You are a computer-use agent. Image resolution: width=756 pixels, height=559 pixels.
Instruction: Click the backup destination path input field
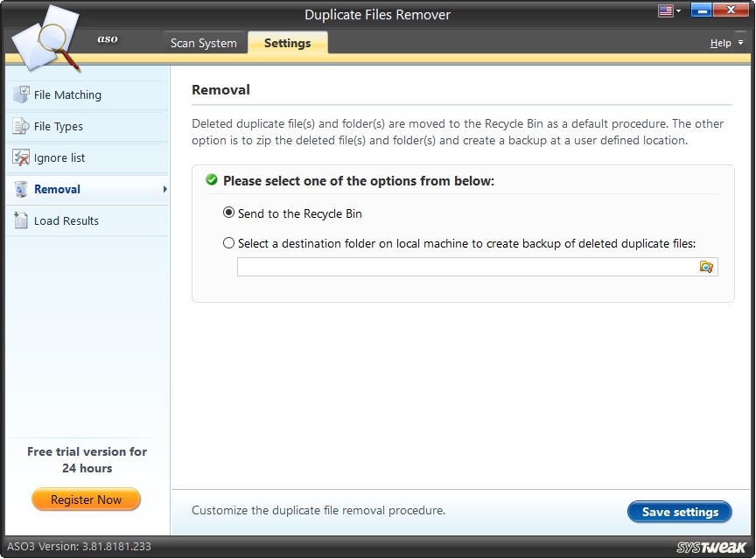pos(464,267)
